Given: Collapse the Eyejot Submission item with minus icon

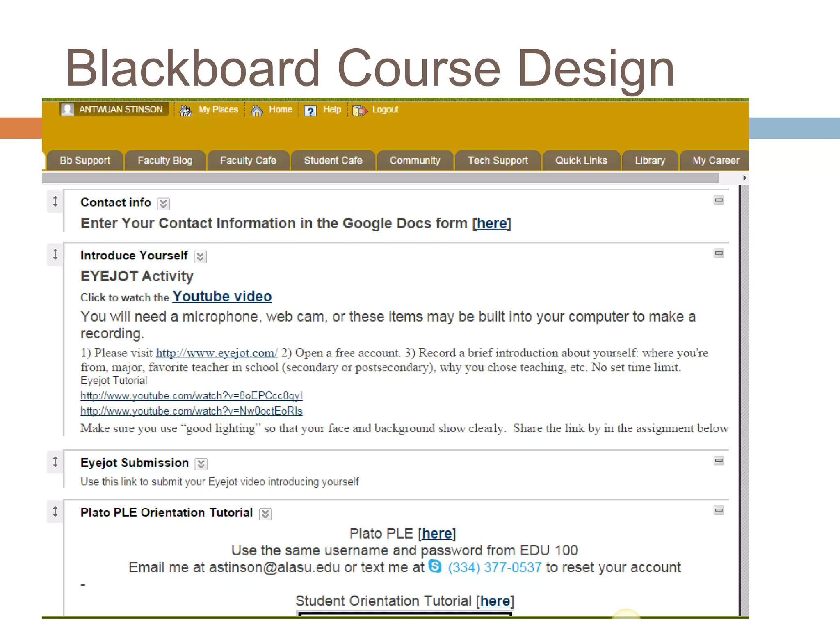Looking at the screenshot, I should (x=719, y=461).
